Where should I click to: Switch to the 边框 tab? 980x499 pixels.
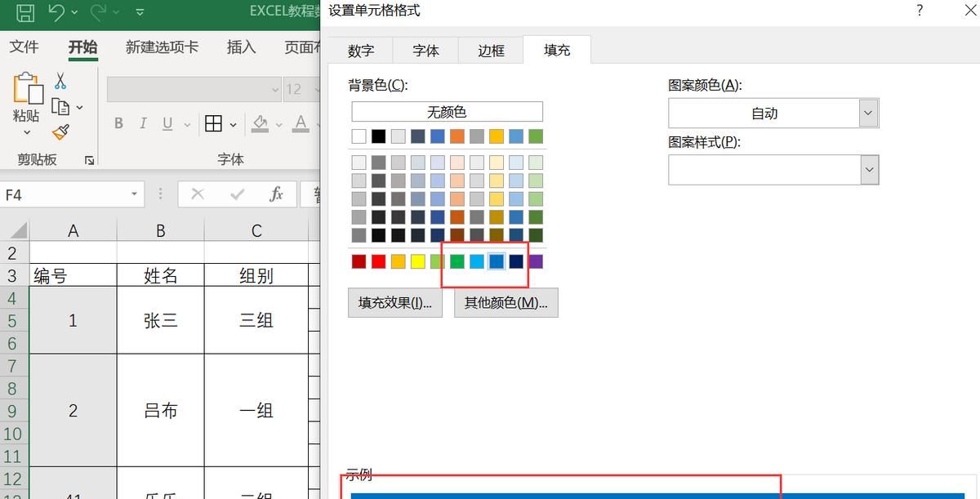pos(490,50)
